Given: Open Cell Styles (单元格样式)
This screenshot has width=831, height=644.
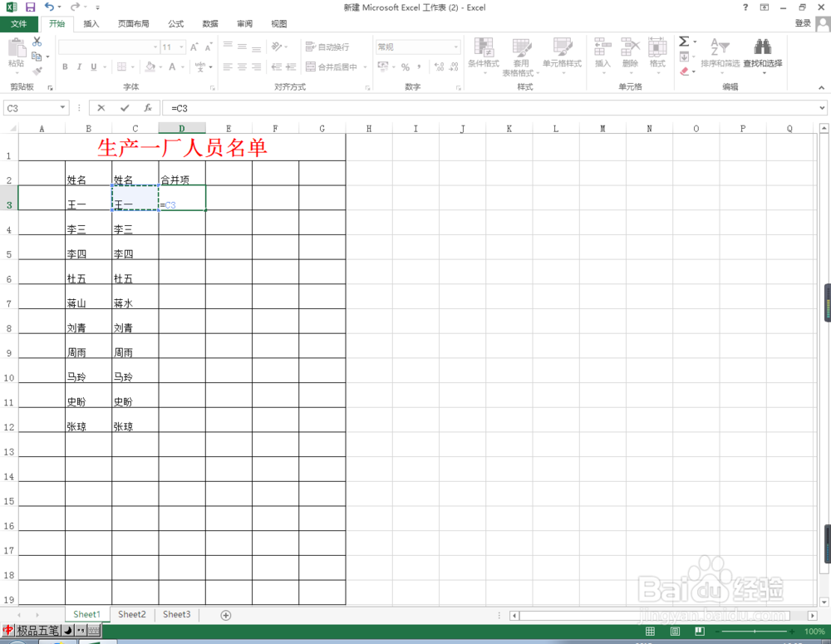Looking at the screenshot, I should point(563,55).
